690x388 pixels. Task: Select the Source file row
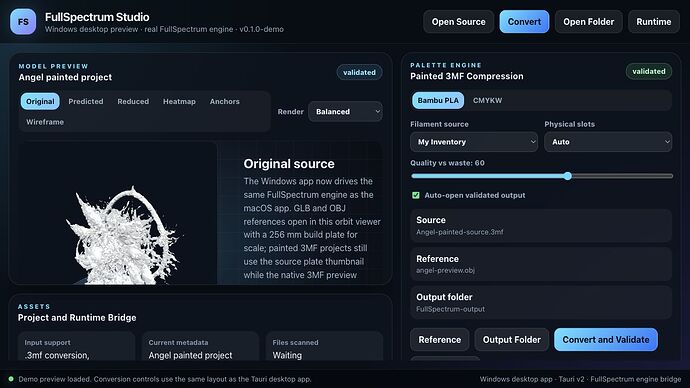(x=541, y=226)
